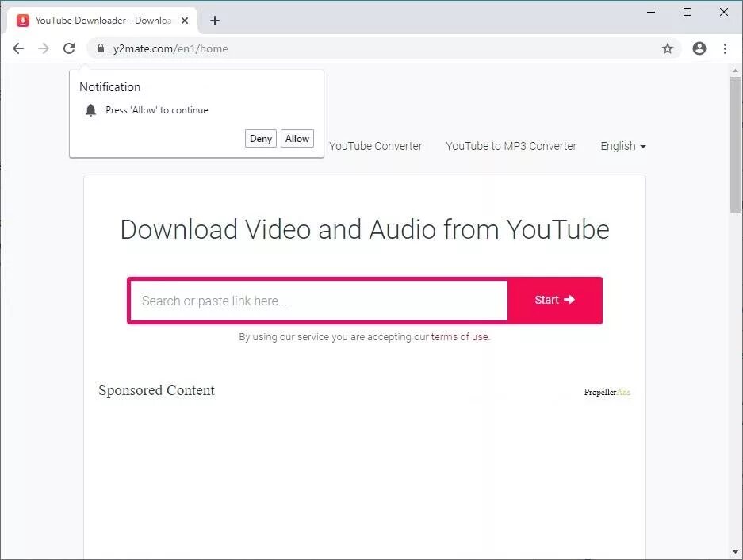The image size is (743, 560).
Task: Maximize the Chrome window
Action: [687, 13]
